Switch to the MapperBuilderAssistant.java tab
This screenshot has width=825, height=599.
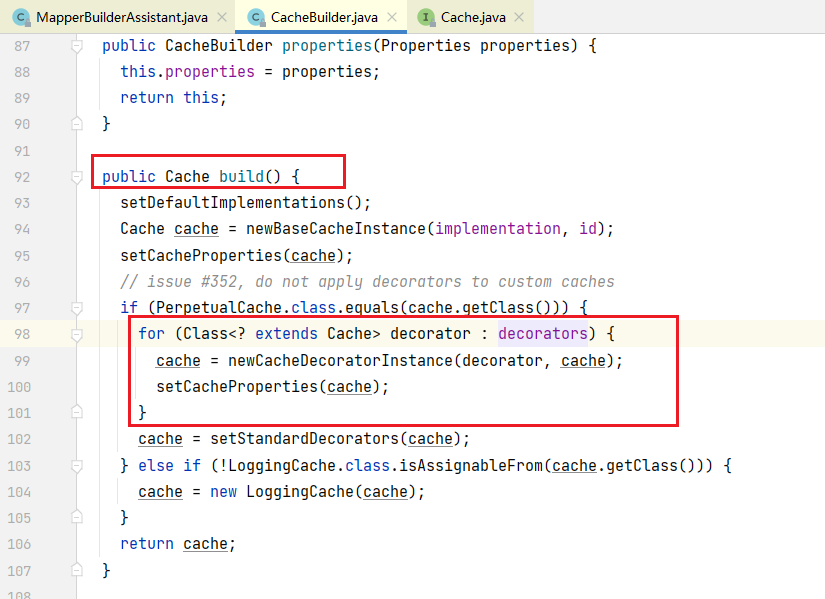[x=121, y=17]
